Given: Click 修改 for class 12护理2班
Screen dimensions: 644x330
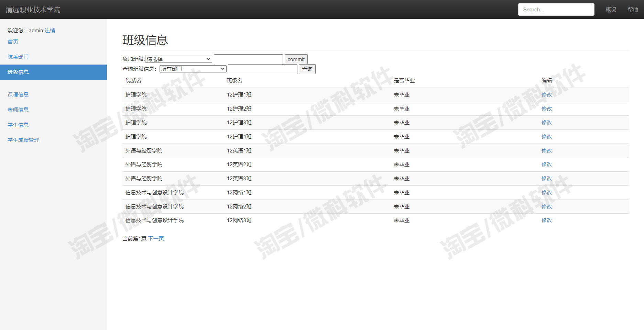Looking at the screenshot, I should [x=547, y=109].
